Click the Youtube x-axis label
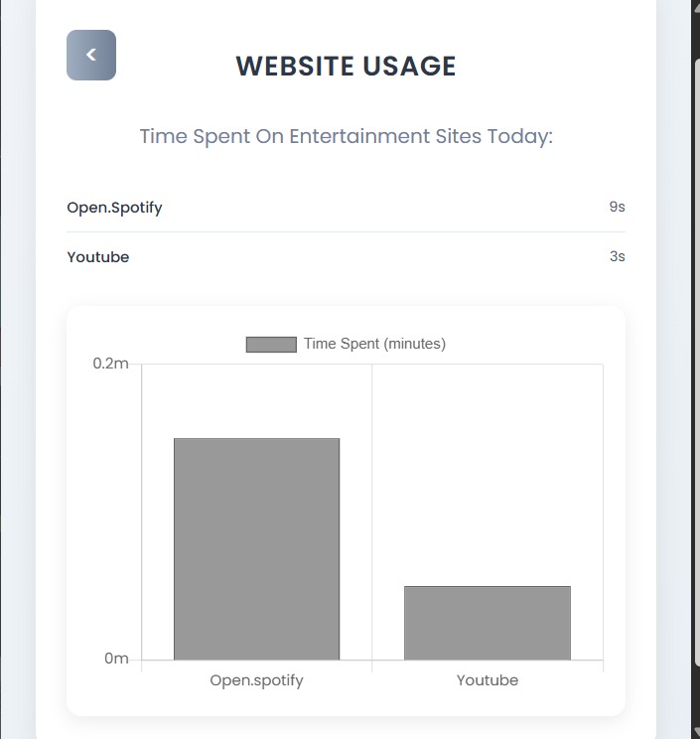Screen dimensions: 700x739 [x=488, y=680]
